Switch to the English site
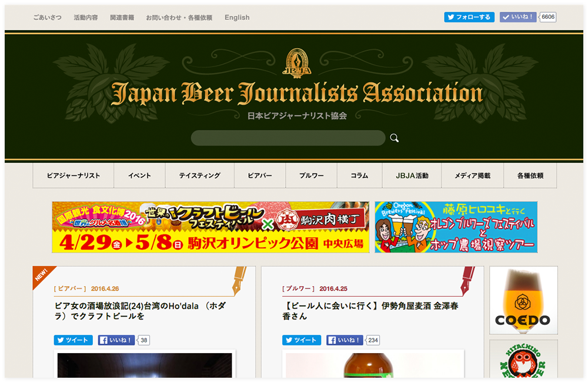This screenshot has width=588, height=383. pyautogui.click(x=237, y=18)
